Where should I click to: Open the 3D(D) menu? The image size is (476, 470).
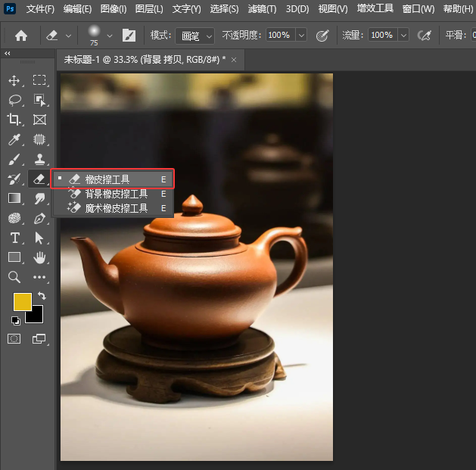click(297, 9)
